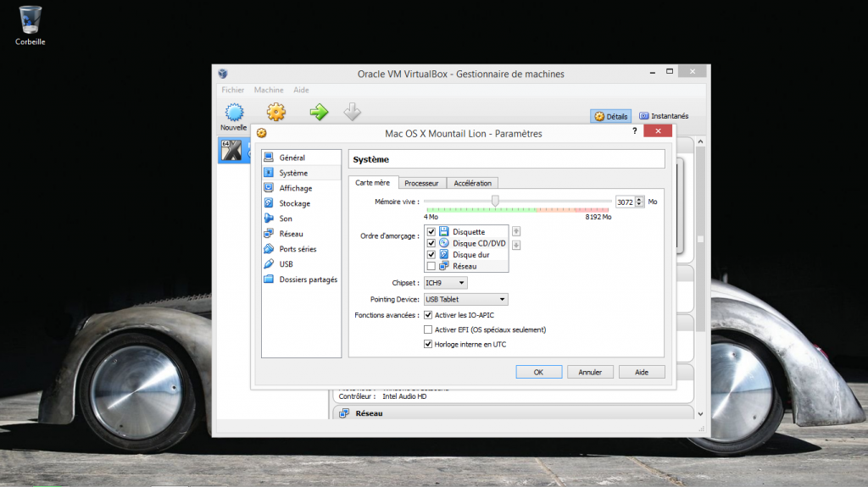The image size is (868, 487).
Task: Open the Fichier menu
Action: [232, 90]
